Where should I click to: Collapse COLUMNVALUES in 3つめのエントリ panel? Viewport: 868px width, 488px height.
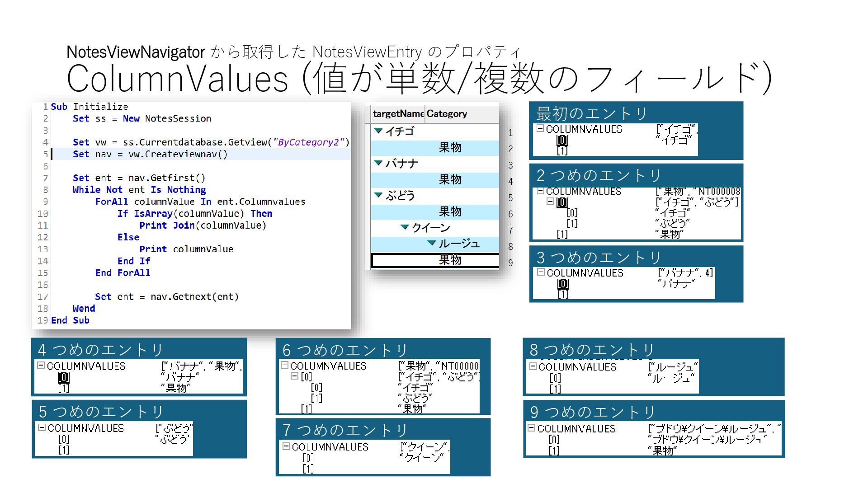coord(541,272)
